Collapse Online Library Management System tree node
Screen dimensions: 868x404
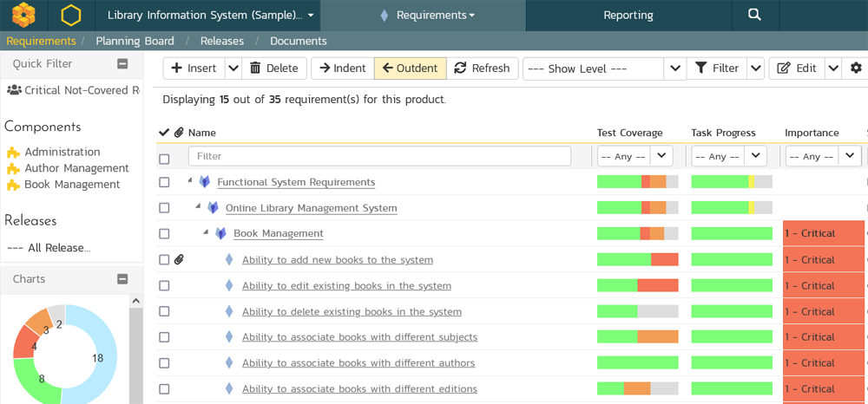(199, 207)
